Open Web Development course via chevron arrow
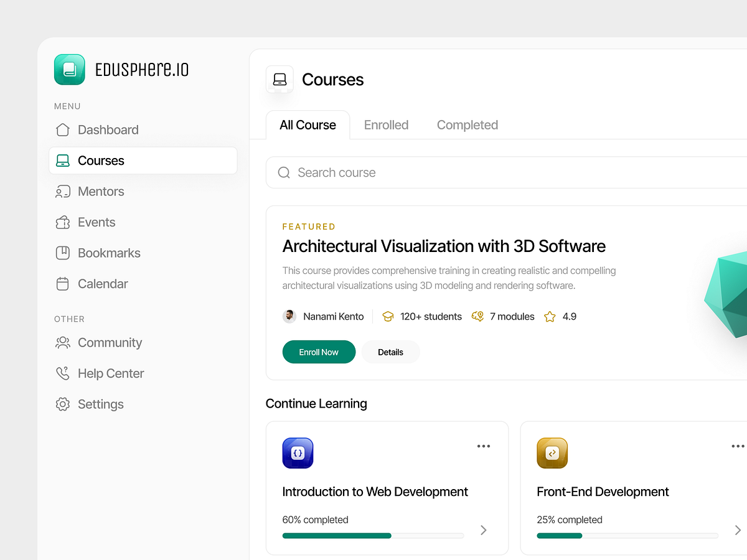The image size is (747, 560). (x=484, y=530)
